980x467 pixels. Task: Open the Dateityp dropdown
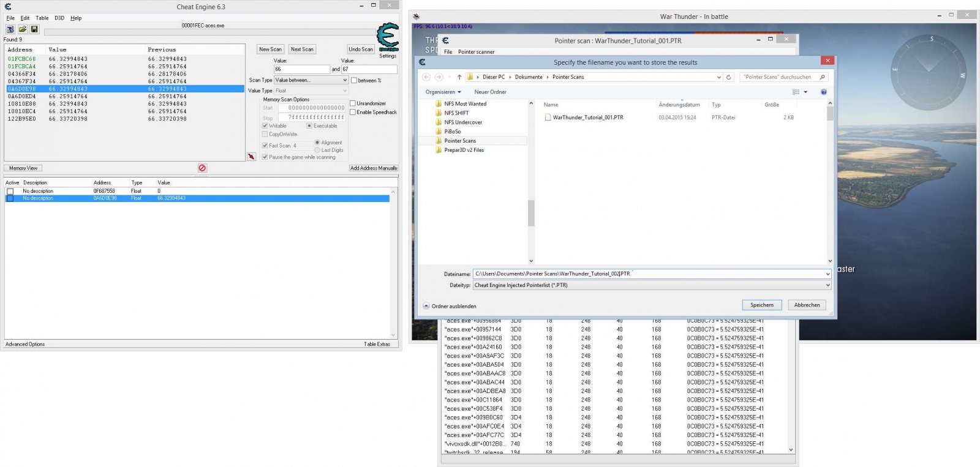tap(827, 285)
